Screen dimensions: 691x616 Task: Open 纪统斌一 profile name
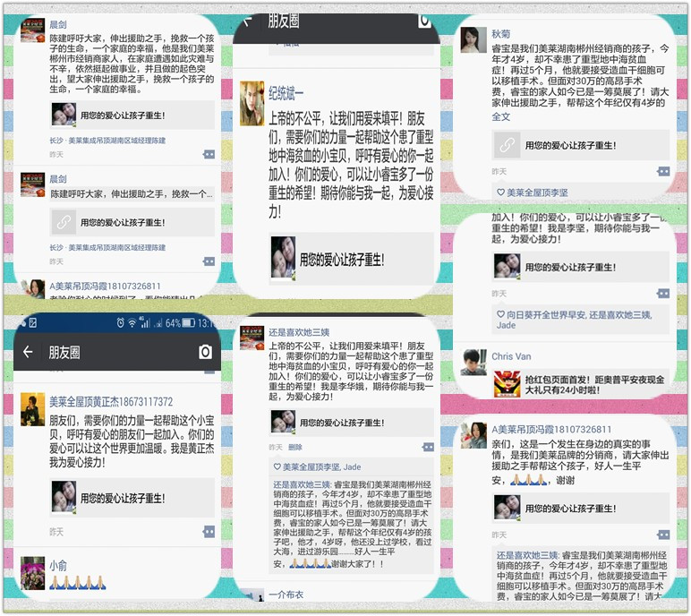[286, 93]
